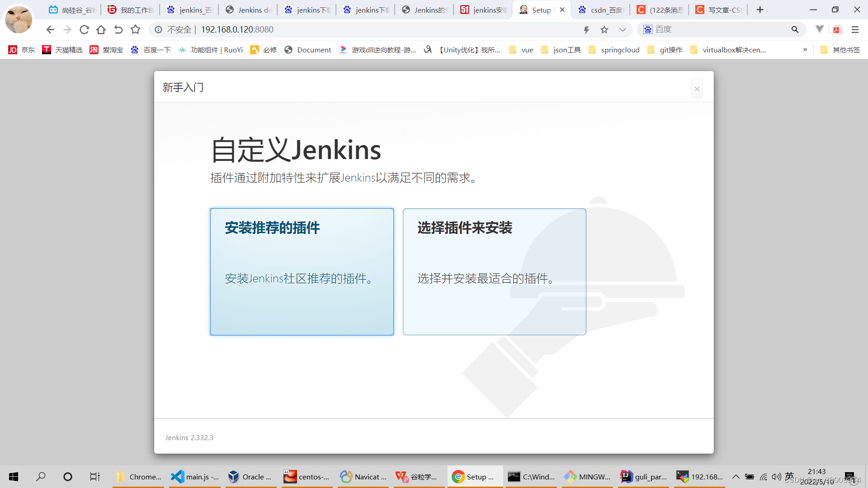Viewport: 868px width, 488px height.
Task: Open the MINGW terminal from the taskbar
Action: pyautogui.click(x=587, y=476)
